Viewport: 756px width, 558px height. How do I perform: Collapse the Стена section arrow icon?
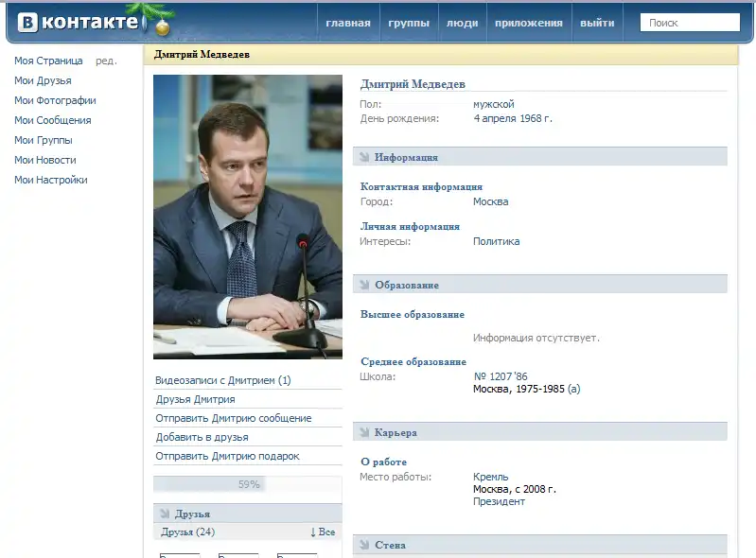[364, 545]
